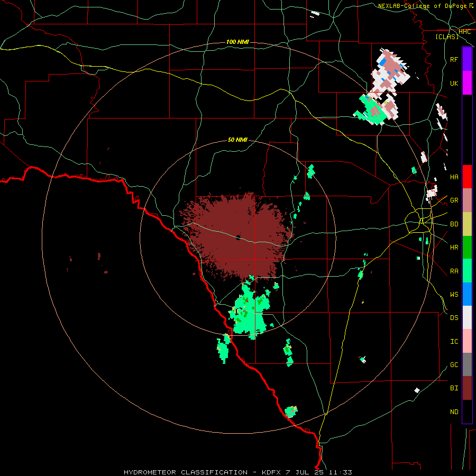Click the 'HR' legend label
The height and width of the screenshot is (476, 476).
454,247
